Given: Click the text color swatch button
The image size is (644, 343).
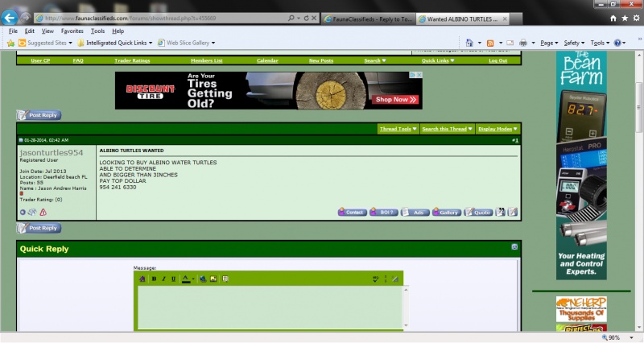Looking at the screenshot, I should (x=186, y=279).
